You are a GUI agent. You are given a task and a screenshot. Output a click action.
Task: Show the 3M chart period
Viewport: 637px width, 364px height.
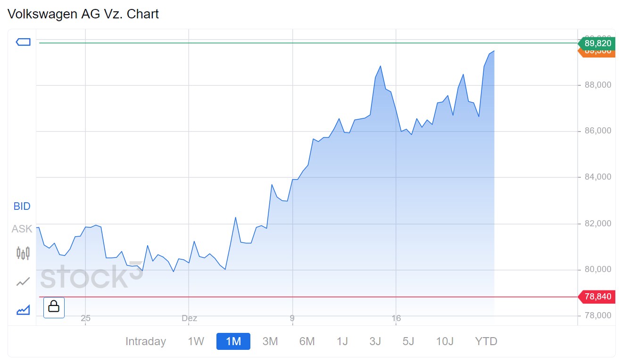(270, 341)
